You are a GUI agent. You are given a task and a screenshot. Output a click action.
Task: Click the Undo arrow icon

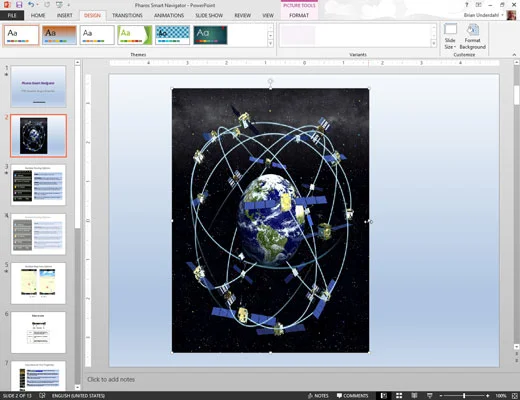pos(31,5)
